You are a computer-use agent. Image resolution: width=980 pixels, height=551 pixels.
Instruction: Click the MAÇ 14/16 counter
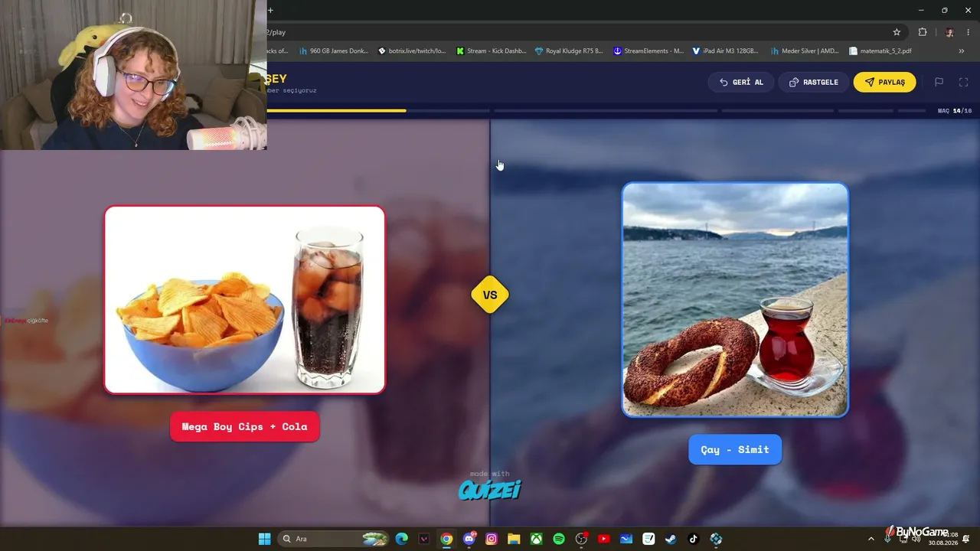[x=955, y=111]
